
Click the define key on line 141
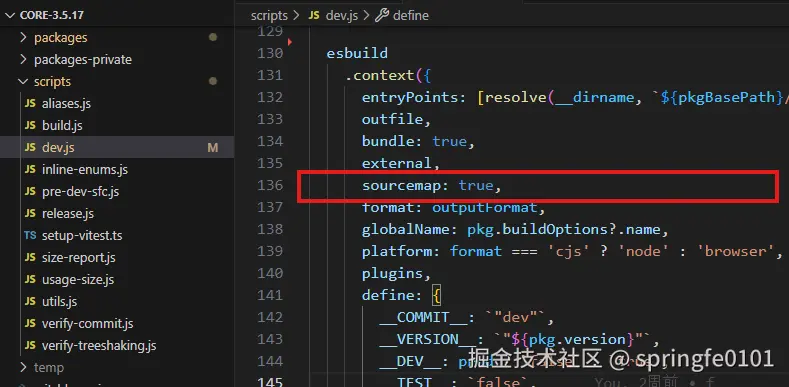[388, 295]
